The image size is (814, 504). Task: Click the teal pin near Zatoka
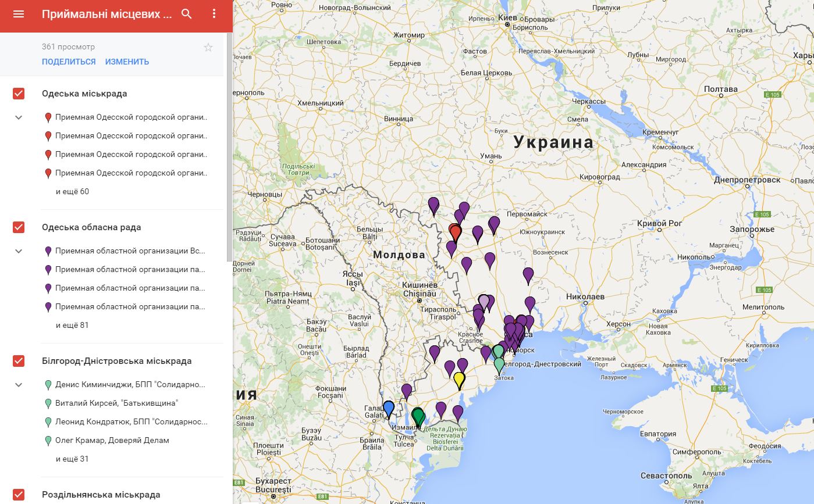(x=499, y=365)
